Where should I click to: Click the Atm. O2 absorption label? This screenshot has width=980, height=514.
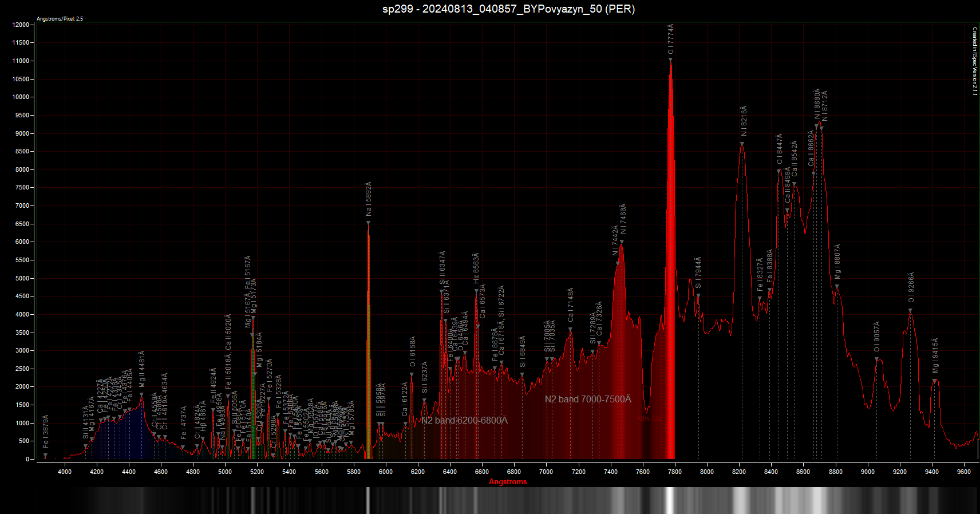click(649, 418)
